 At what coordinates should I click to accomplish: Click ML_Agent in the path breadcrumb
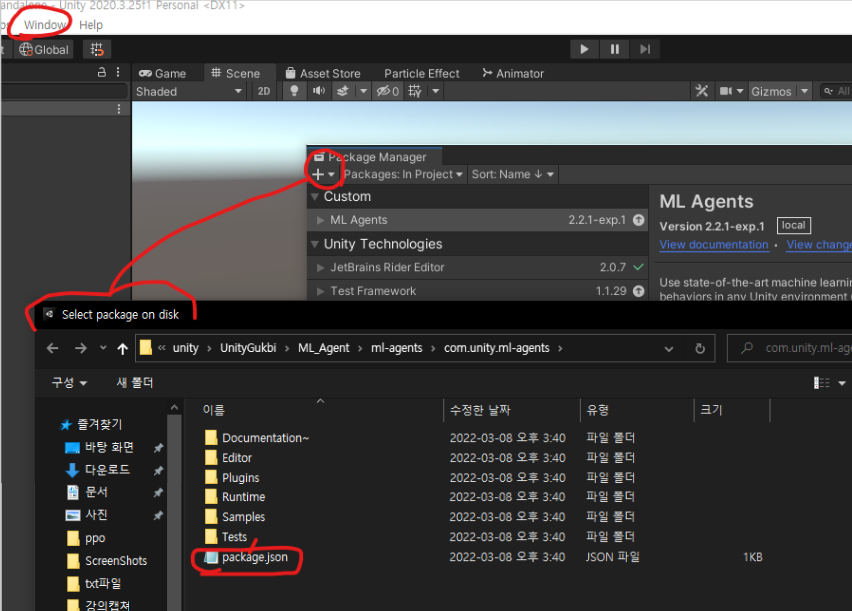pos(323,348)
